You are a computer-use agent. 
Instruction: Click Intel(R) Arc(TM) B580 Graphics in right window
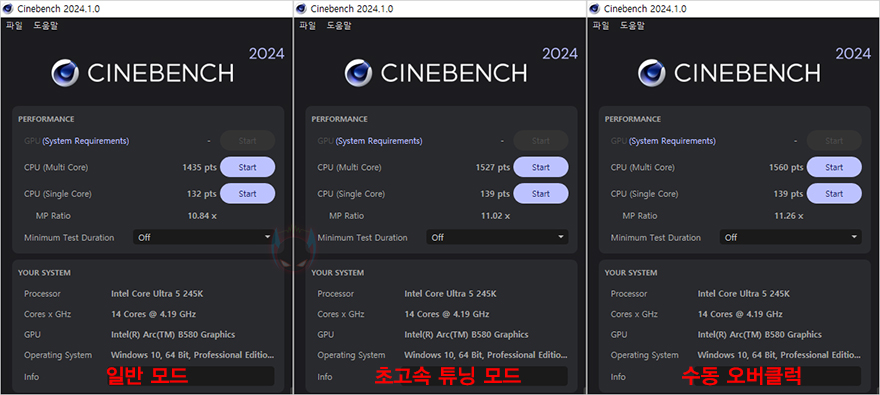pyautogui.click(x=759, y=334)
